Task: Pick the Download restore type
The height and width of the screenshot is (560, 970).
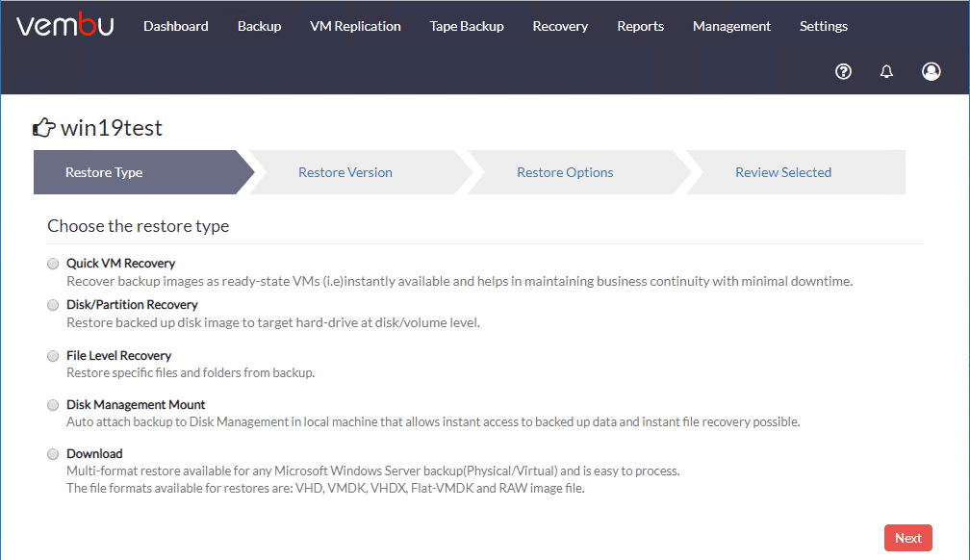Action: (x=53, y=453)
